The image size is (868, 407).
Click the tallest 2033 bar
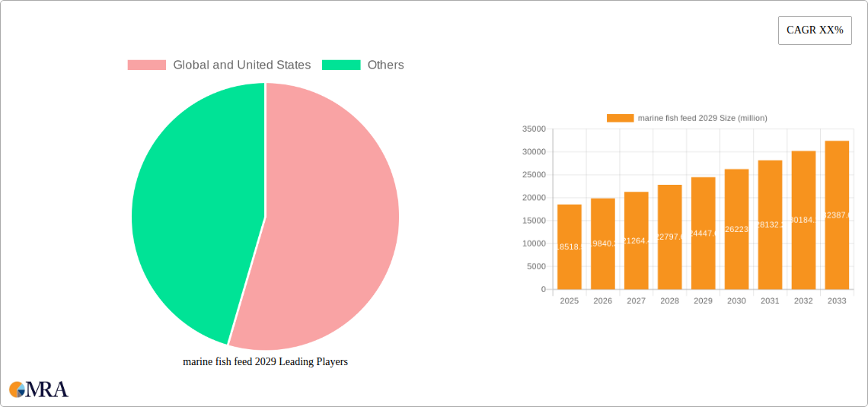pos(837,215)
